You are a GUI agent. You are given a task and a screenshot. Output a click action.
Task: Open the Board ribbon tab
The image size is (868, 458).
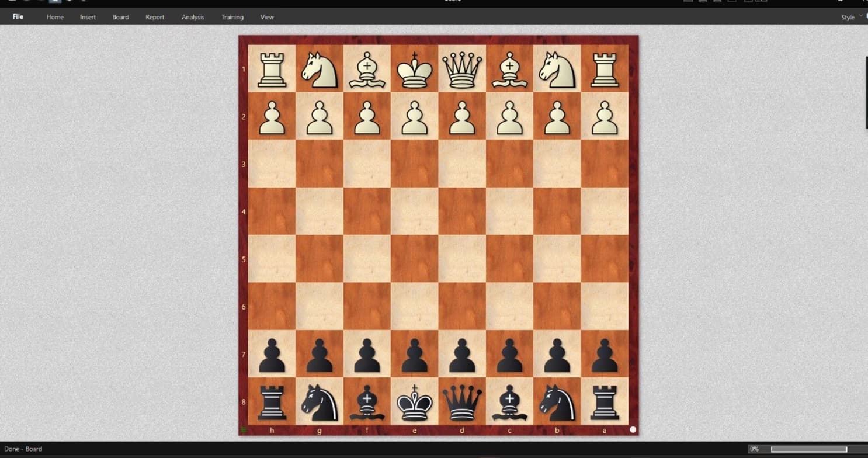point(120,17)
